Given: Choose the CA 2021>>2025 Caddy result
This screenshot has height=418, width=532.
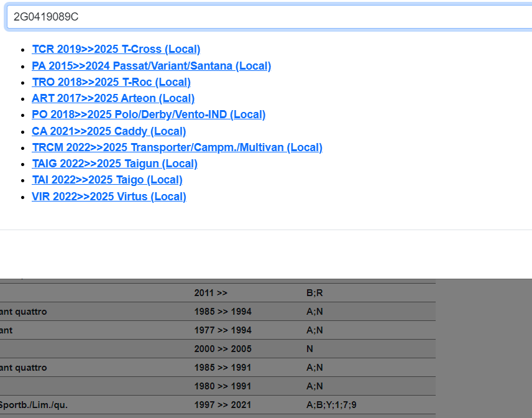Looking at the screenshot, I should [109, 131].
